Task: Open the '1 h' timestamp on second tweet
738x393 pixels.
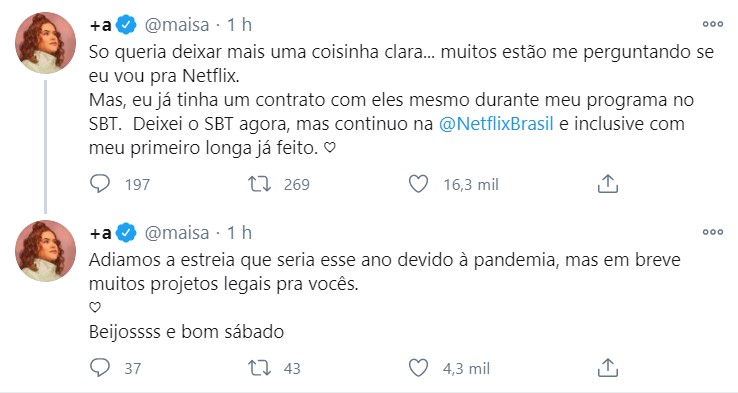Action: pyautogui.click(x=240, y=233)
